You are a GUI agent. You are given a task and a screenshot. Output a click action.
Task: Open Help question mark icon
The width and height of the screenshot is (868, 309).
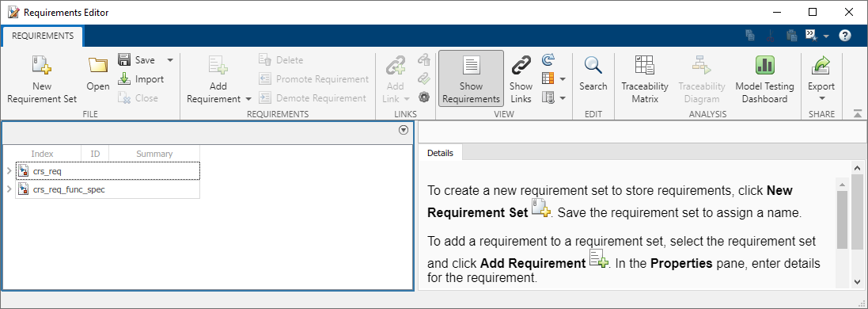pos(845,36)
